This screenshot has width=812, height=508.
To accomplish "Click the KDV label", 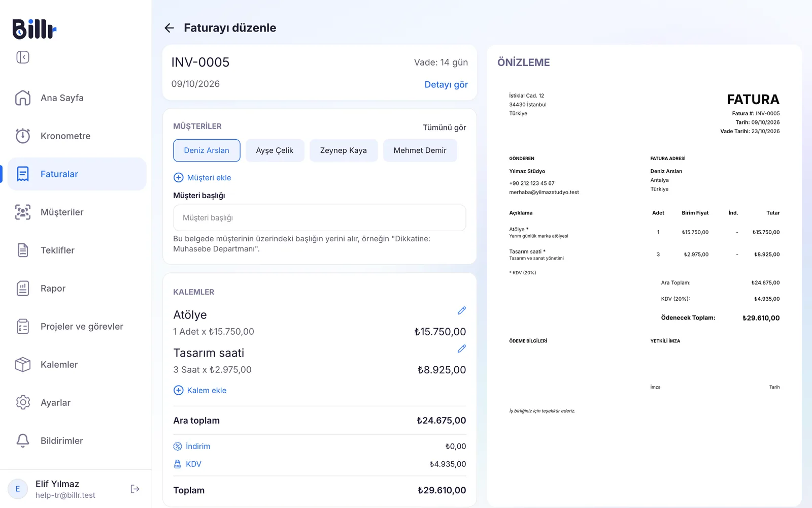I will [193, 464].
